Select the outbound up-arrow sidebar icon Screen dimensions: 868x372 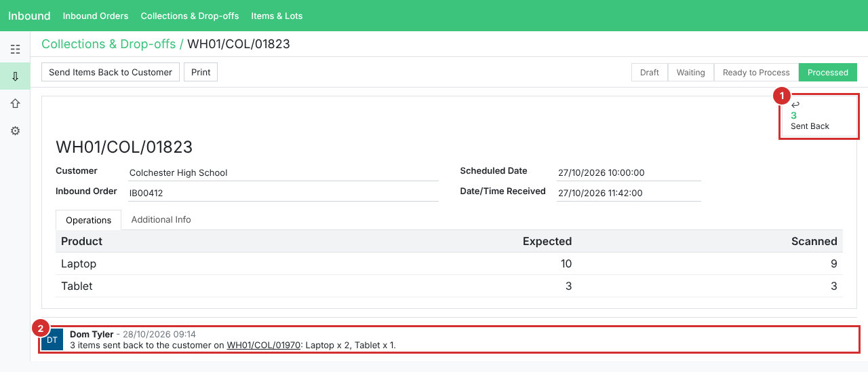15,103
